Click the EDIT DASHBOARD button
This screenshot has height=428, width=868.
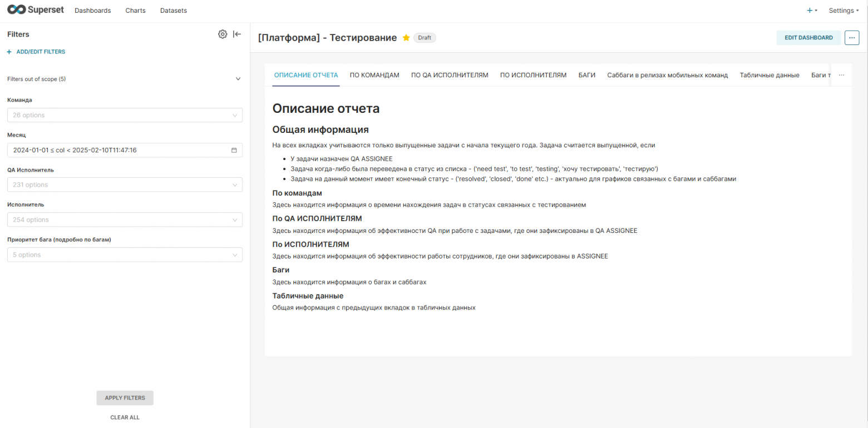(808, 38)
